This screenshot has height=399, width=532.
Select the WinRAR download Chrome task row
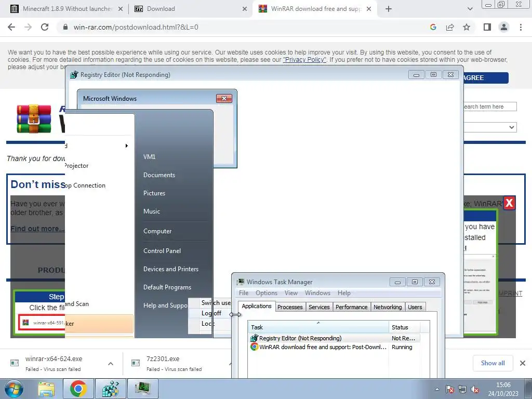pos(334,347)
